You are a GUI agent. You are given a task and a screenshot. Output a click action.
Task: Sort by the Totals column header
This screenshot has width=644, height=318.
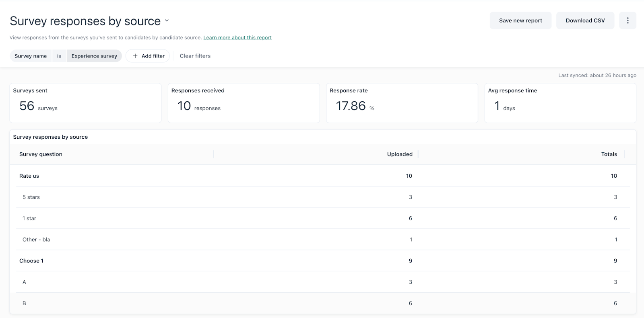(x=609, y=154)
